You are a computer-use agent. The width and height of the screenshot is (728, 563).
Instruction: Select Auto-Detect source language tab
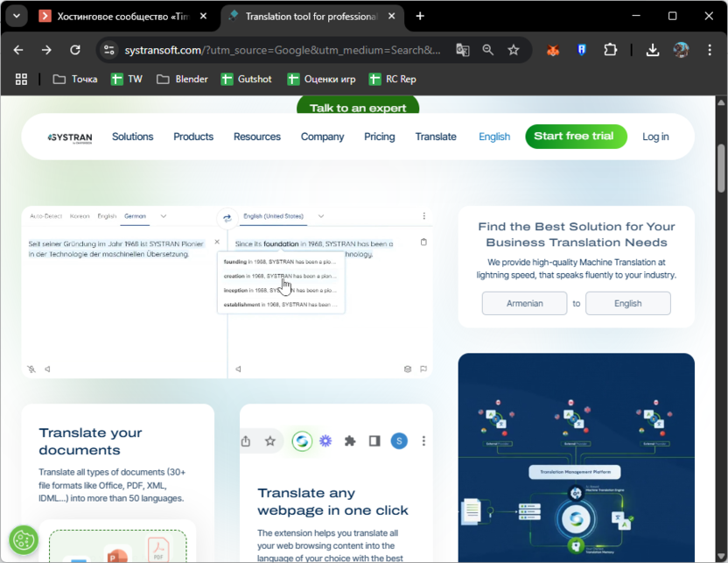point(46,216)
